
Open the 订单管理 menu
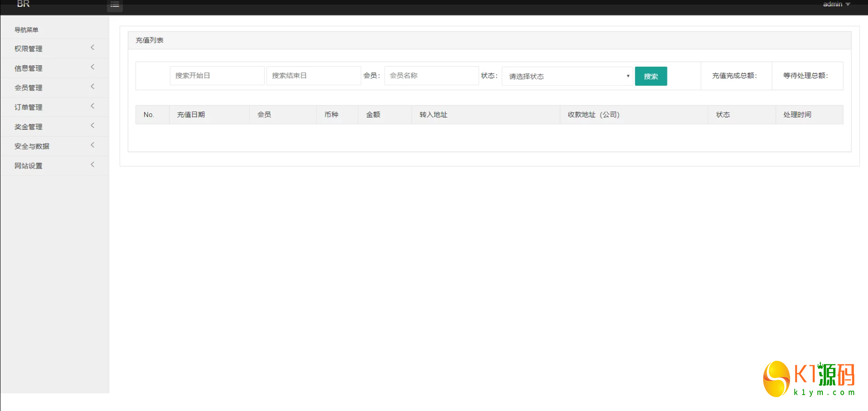coord(55,107)
